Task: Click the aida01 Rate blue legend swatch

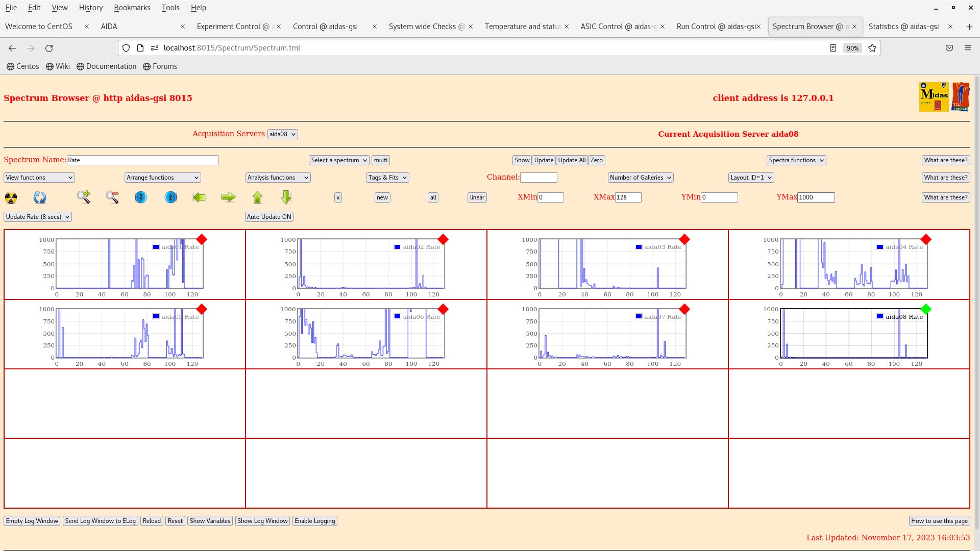Action: [x=156, y=247]
